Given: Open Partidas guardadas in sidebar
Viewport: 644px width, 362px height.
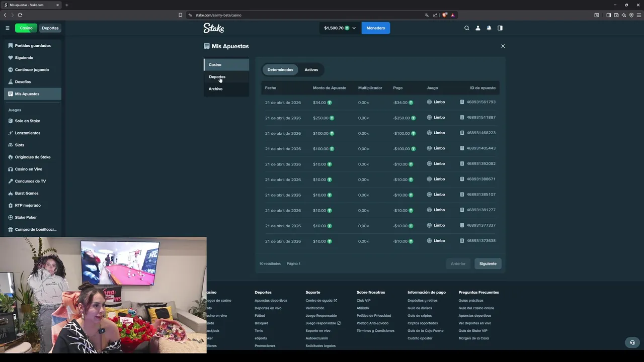Looking at the screenshot, I should tap(33, 46).
